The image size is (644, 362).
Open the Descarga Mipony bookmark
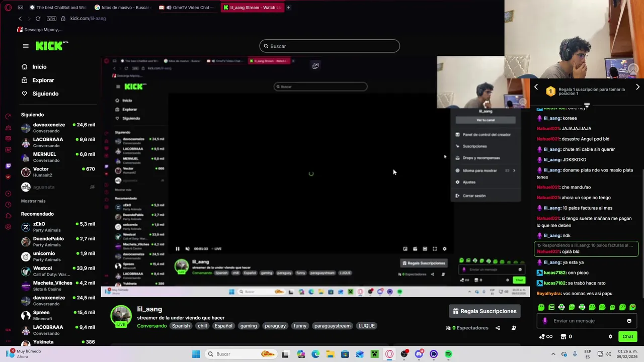pyautogui.click(x=40, y=30)
